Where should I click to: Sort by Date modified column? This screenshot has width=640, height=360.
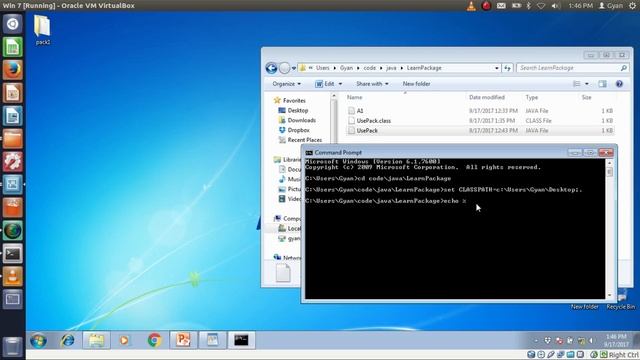(x=487, y=97)
